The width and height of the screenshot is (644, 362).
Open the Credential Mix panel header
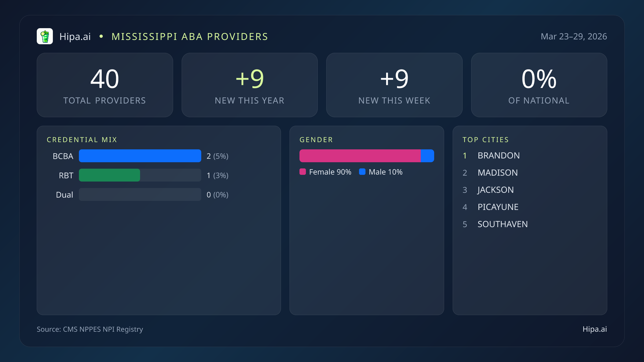point(82,140)
